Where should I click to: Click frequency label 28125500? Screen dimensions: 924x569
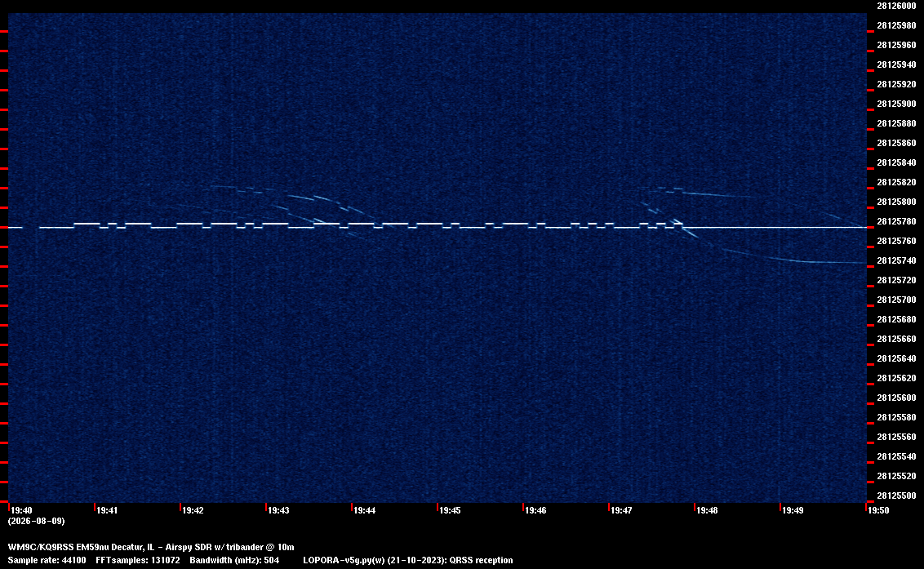pos(896,496)
